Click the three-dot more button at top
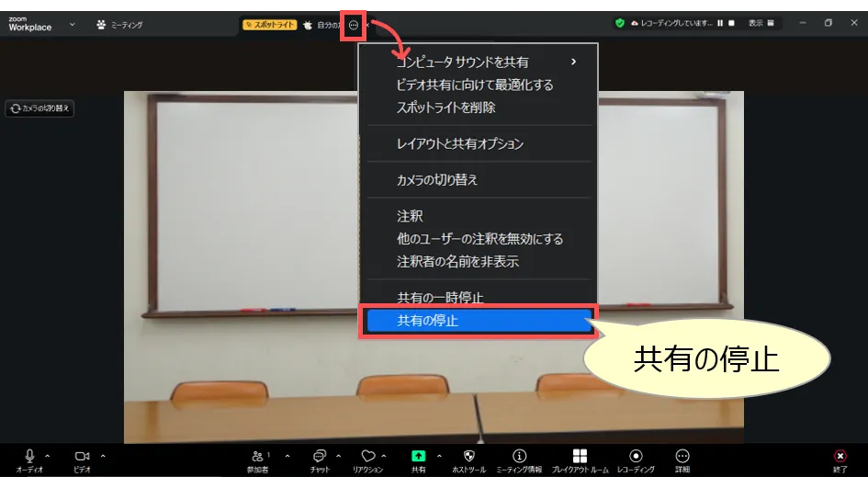This screenshot has height=477, width=868. click(x=354, y=25)
